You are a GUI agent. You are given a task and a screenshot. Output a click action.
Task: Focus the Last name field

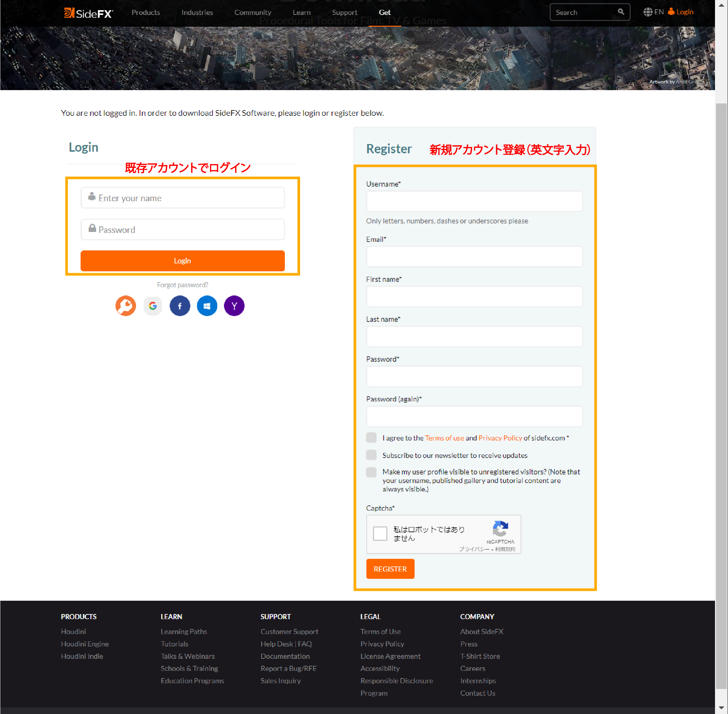coord(474,336)
